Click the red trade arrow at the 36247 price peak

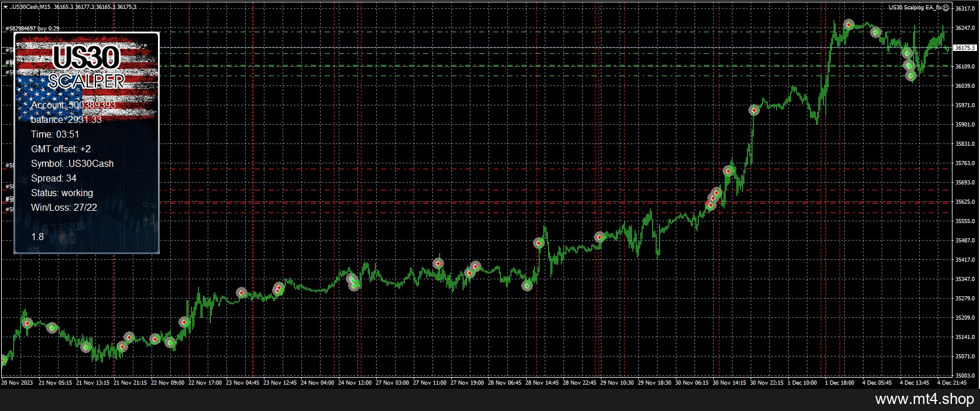[x=849, y=25]
